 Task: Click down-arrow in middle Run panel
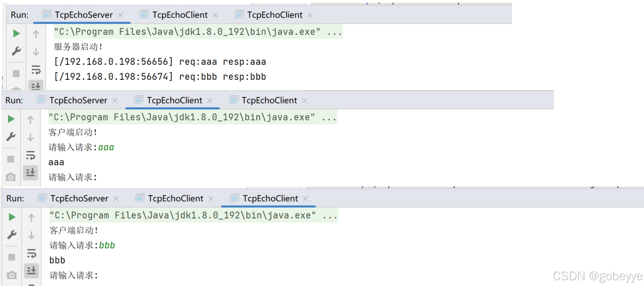31,137
